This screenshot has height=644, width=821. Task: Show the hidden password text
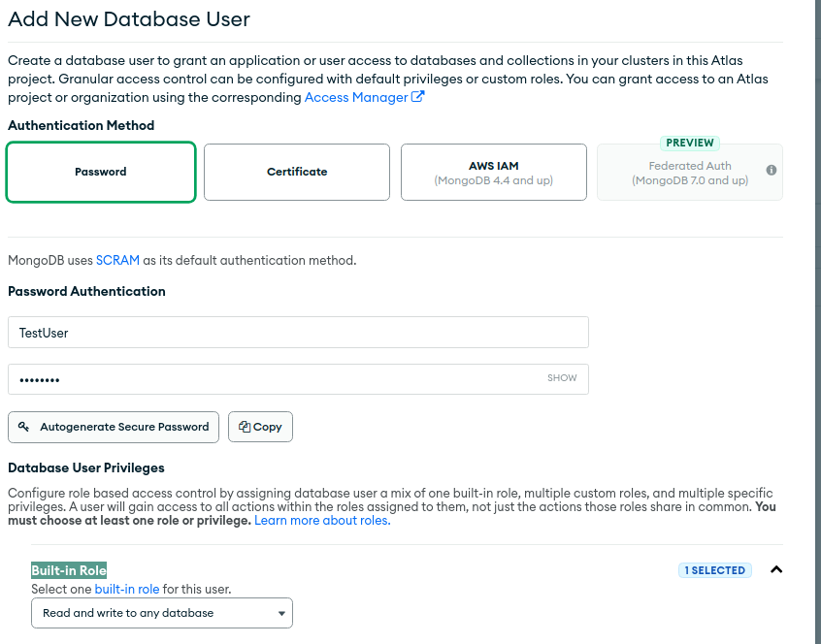[x=562, y=378]
